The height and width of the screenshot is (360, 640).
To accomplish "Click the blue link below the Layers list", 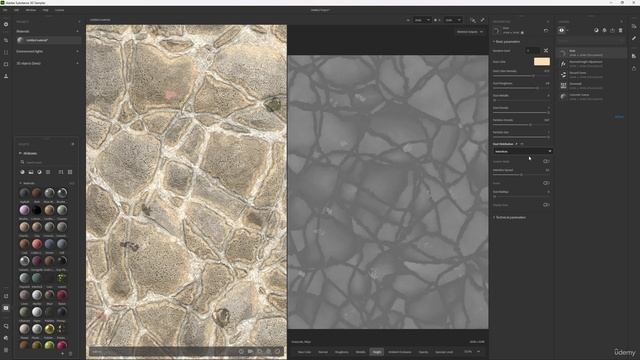I will tap(619, 117).
